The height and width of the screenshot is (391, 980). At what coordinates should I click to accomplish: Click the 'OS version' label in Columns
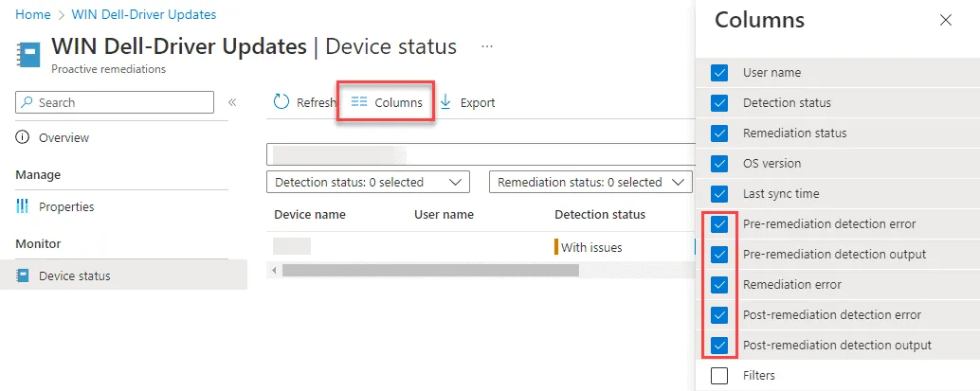[771, 163]
